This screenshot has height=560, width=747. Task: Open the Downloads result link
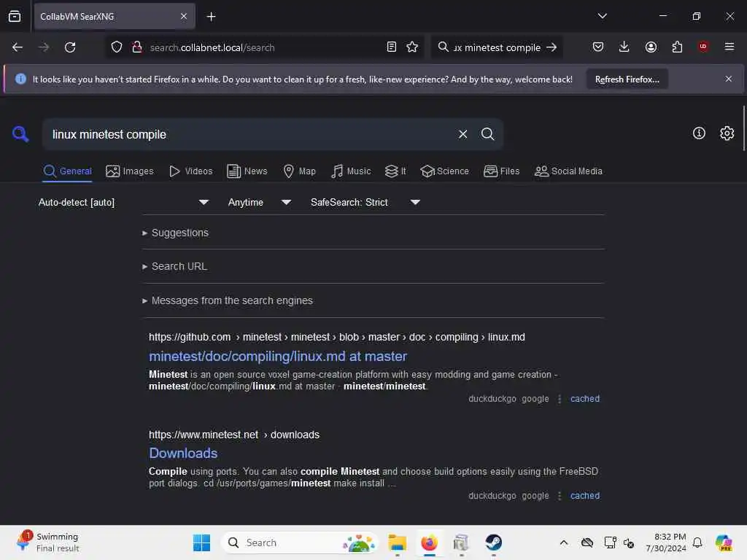click(x=183, y=454)
